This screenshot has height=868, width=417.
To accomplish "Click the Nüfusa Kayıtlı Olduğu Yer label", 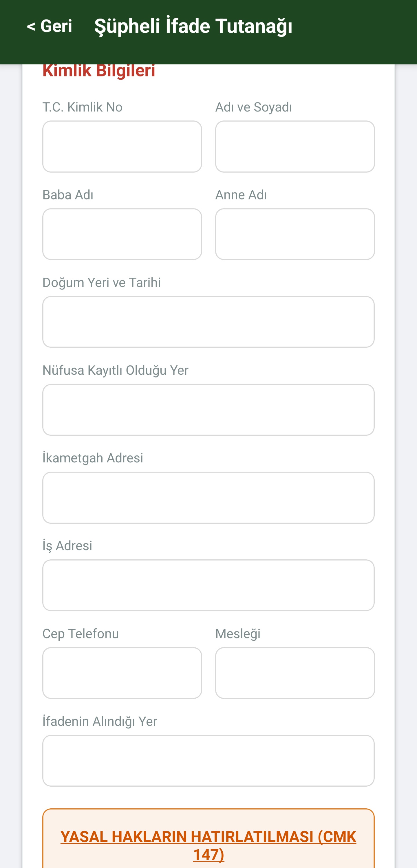I will click(115, 370).
